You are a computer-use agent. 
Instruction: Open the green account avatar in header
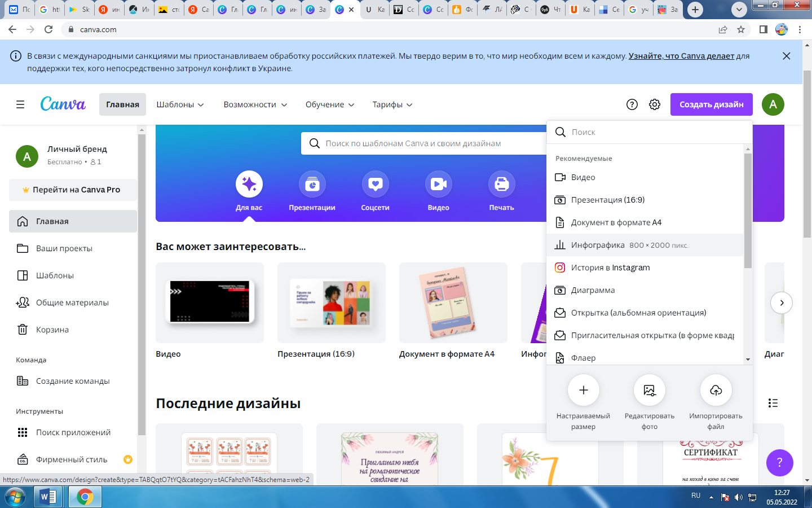(773, 104)
